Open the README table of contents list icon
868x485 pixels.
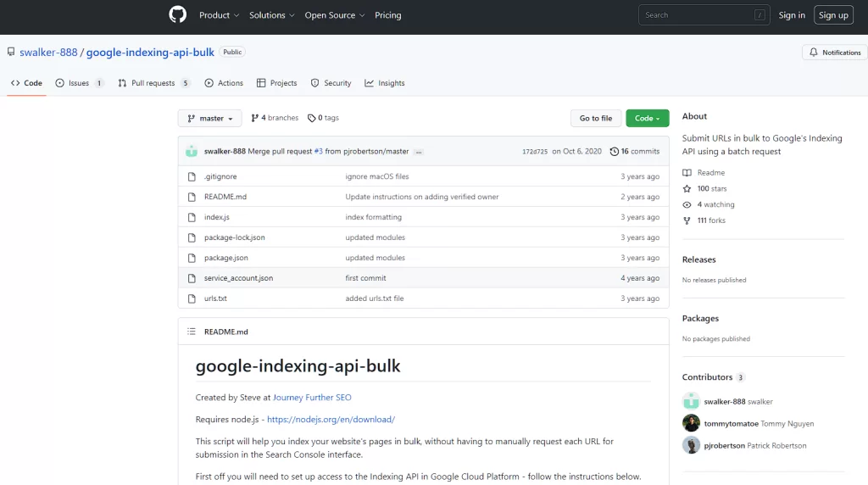pyautogui.click(x=192, y=332)
